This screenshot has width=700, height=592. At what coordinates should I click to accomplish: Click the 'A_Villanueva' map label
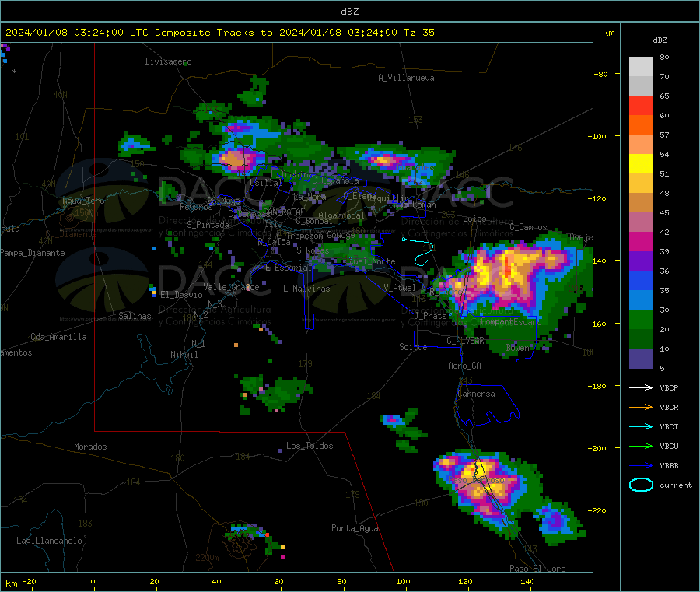pos(406,78)
